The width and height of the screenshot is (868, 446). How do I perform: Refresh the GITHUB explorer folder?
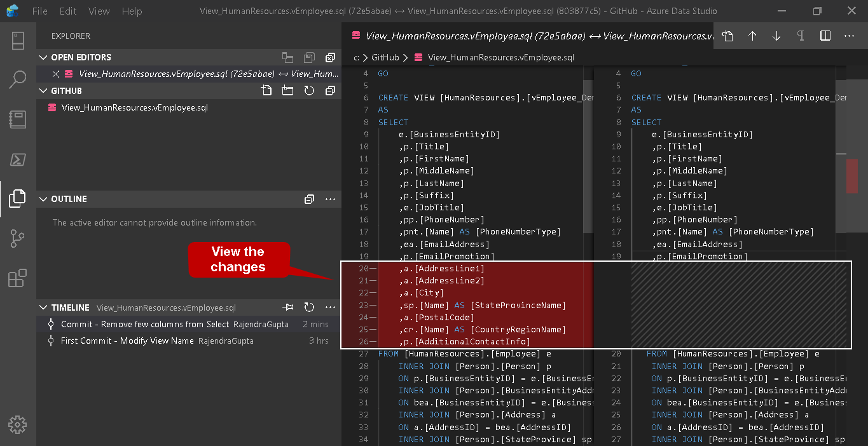309,91
